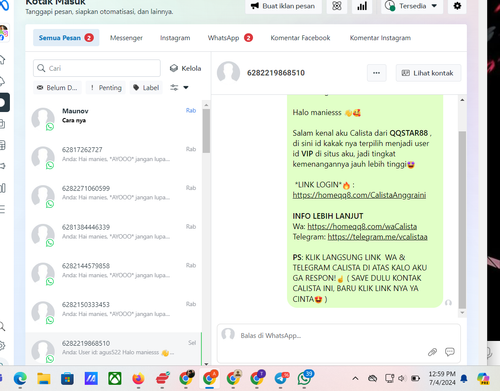
Task: Click the contact avatar in chat header
Action: [x=228, y=72]
